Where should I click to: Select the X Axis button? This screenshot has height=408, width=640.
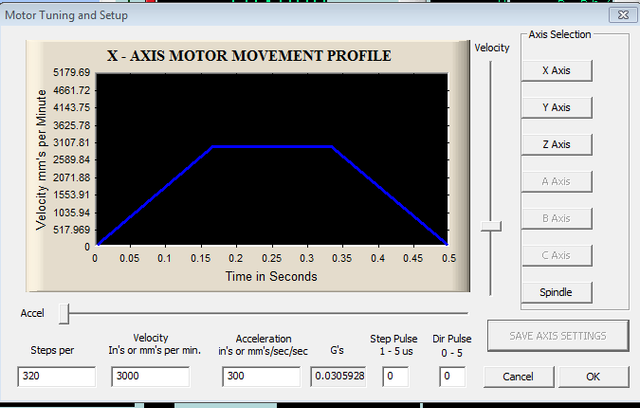click(x=556, y=71)
